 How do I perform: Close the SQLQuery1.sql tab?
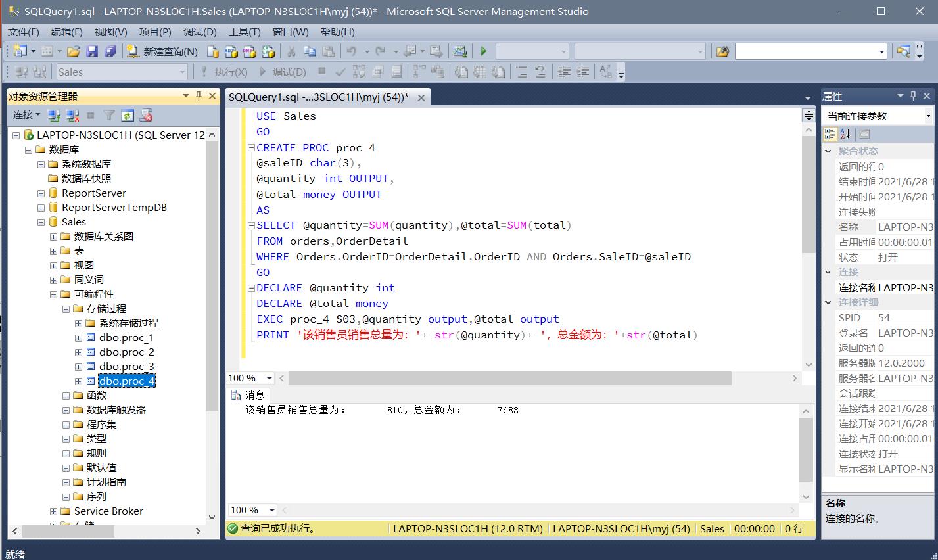(421, 97)
